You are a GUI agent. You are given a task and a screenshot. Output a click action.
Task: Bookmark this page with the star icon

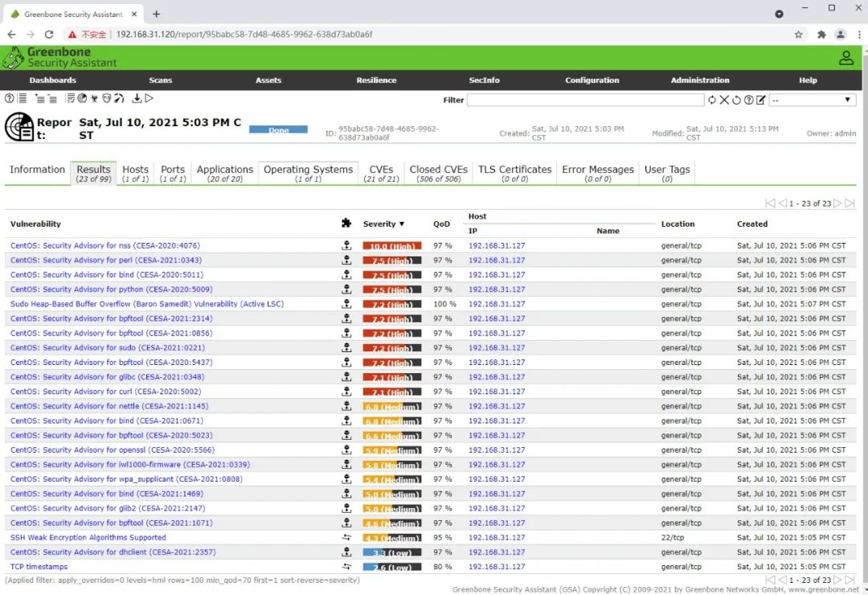point(798,35)
